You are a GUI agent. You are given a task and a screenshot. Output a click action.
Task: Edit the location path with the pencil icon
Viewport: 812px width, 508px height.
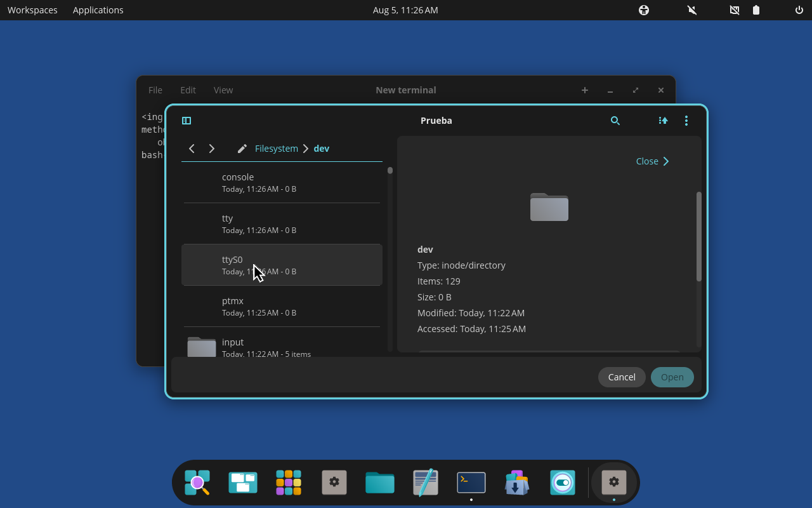(242, 149)
